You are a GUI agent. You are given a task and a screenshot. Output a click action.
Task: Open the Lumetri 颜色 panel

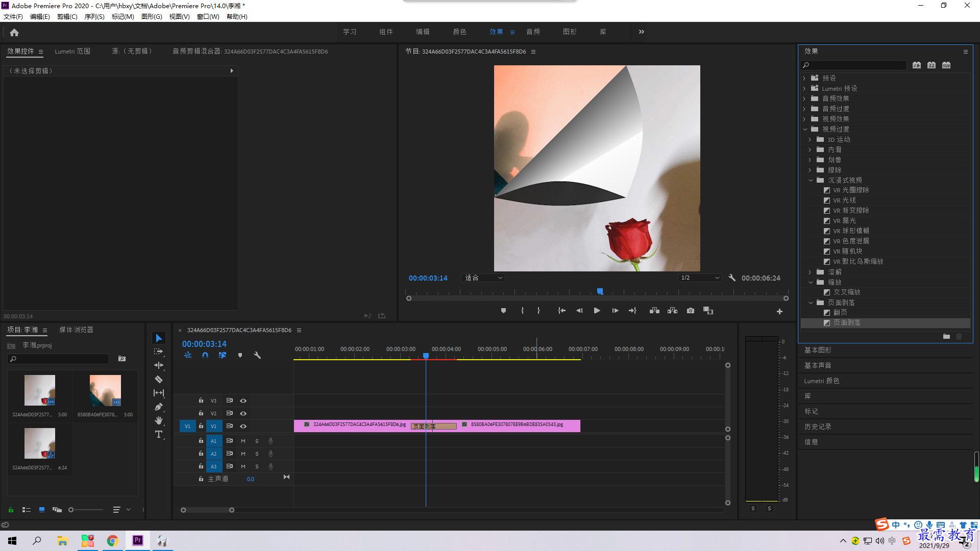[822, 381]
